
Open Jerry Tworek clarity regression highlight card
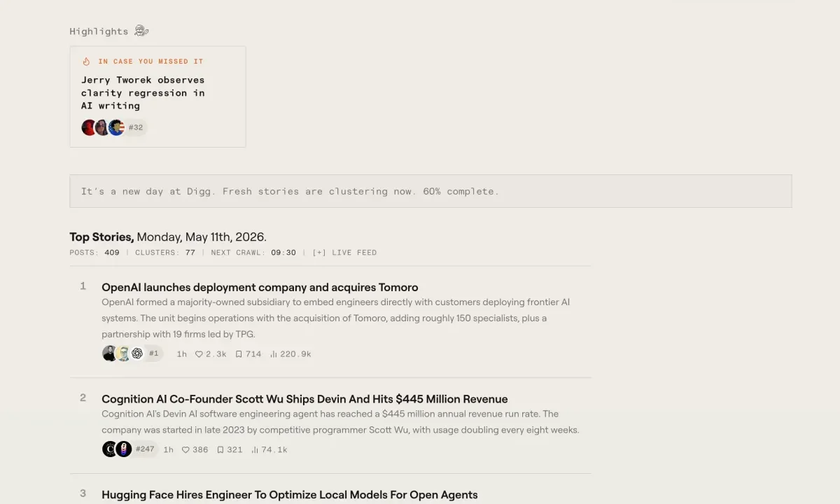pos(157,97)
